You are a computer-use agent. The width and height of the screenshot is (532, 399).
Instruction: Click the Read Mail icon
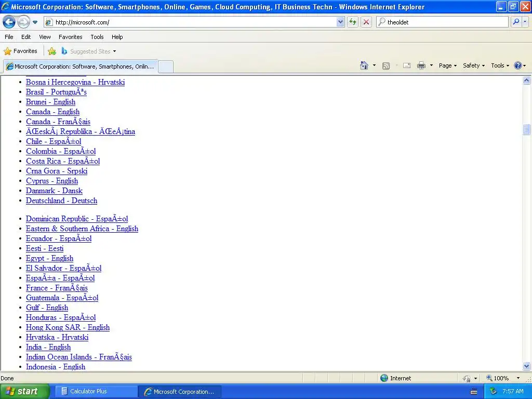pos(407,65)
